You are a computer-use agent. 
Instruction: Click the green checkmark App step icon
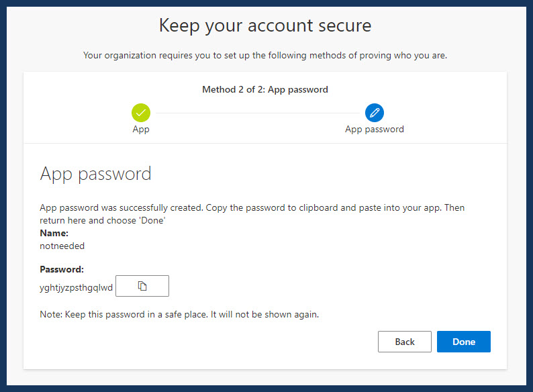point(141,113)
